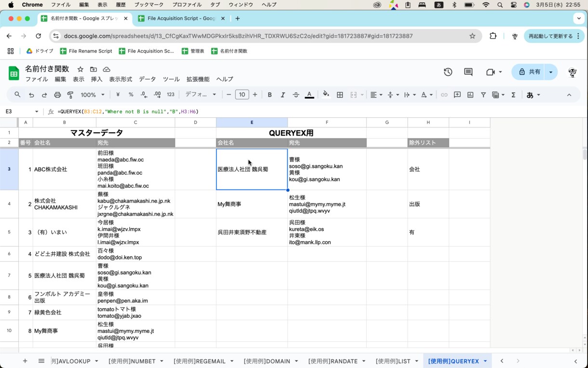Click the redo icon in toolbar
The height and width of the screenshot is (368, 588).
click(44, 95)
